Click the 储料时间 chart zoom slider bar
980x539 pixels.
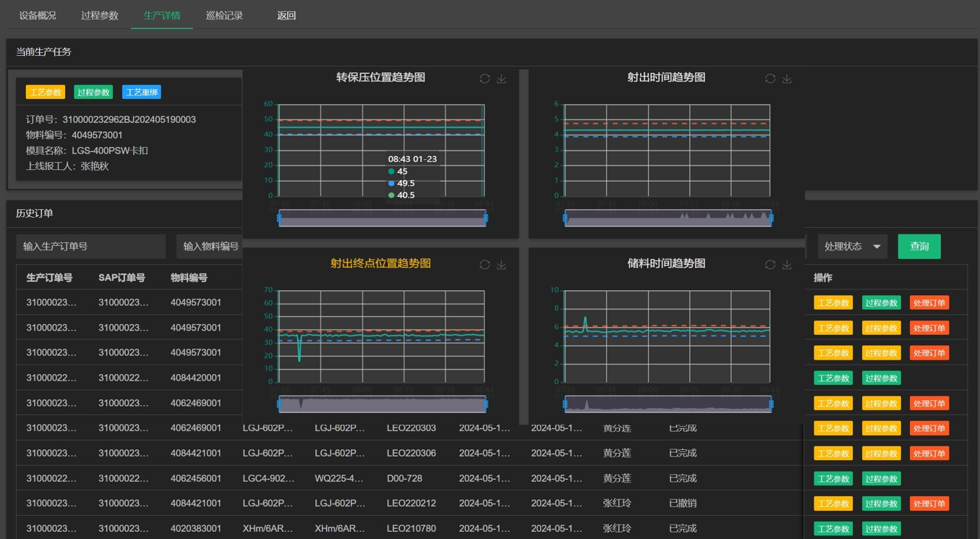coord(668,404)
